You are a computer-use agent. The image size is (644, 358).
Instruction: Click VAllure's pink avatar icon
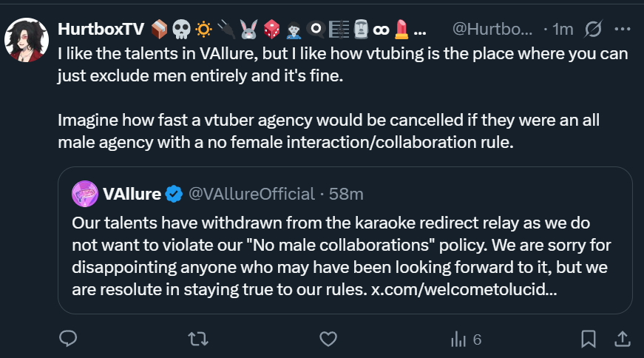click(85, 194)
